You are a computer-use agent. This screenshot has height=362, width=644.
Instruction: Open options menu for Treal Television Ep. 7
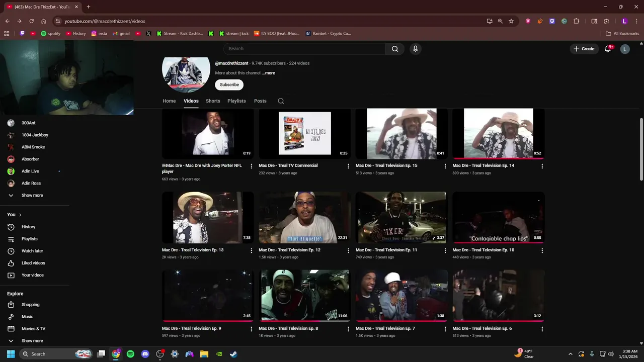(x=445, y=329)
